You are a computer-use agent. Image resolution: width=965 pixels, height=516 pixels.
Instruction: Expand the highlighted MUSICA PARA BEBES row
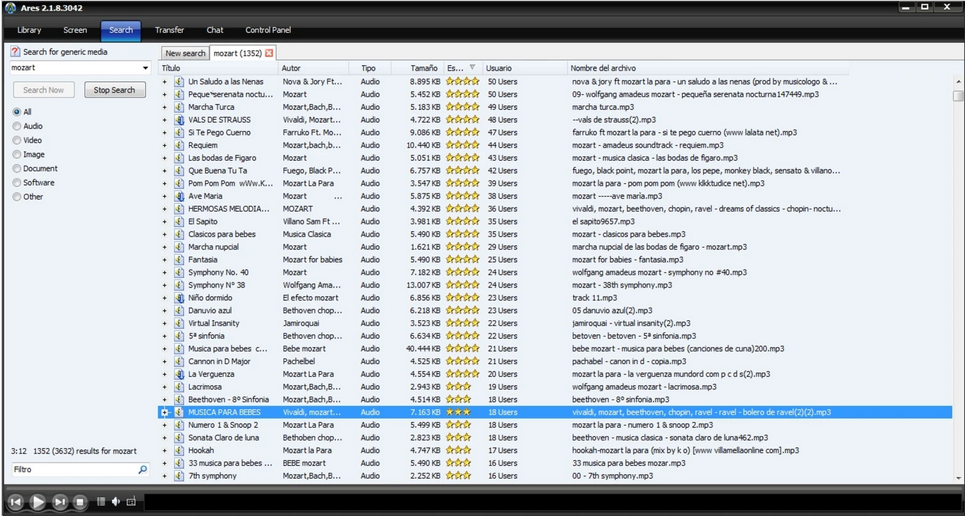point(164,412)
